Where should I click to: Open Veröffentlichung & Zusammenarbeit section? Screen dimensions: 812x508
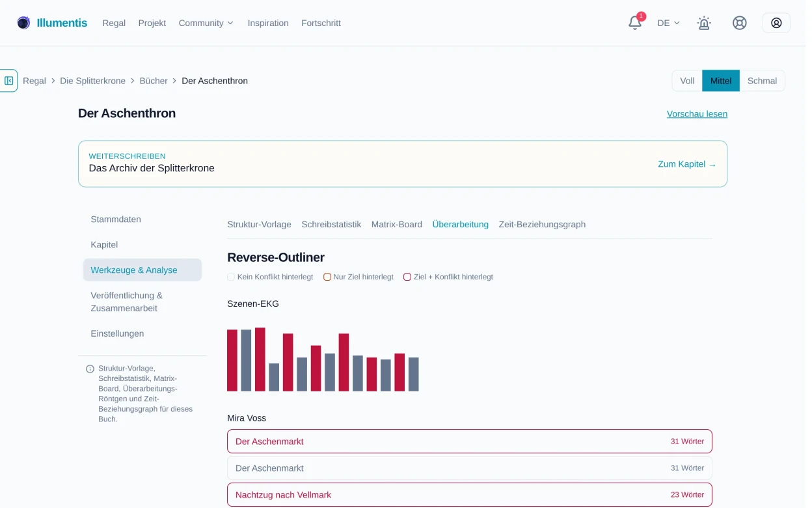pyautogui.click(x=142, y=302)
